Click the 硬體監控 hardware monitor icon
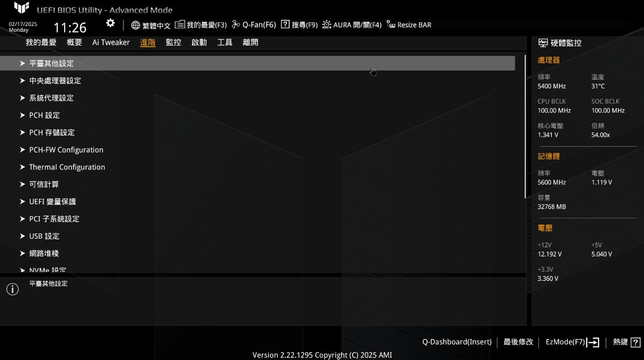Image resolution: width=644 pixels, height=360 pixels. point(543,42)
